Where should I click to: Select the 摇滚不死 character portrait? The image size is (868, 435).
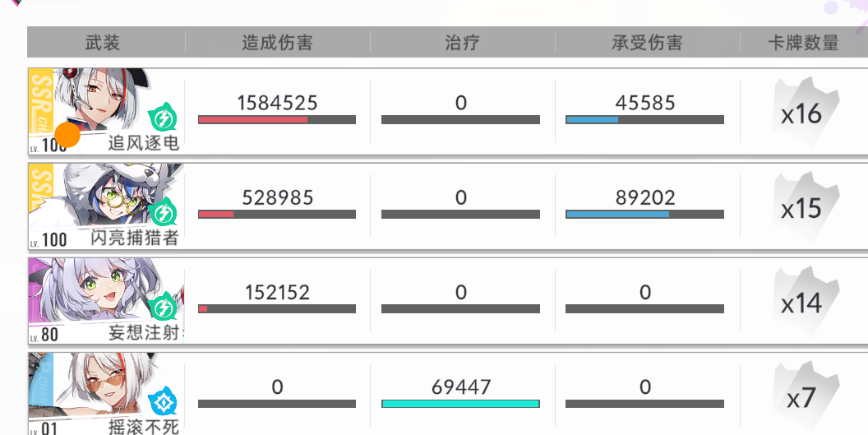click(106, 394)
